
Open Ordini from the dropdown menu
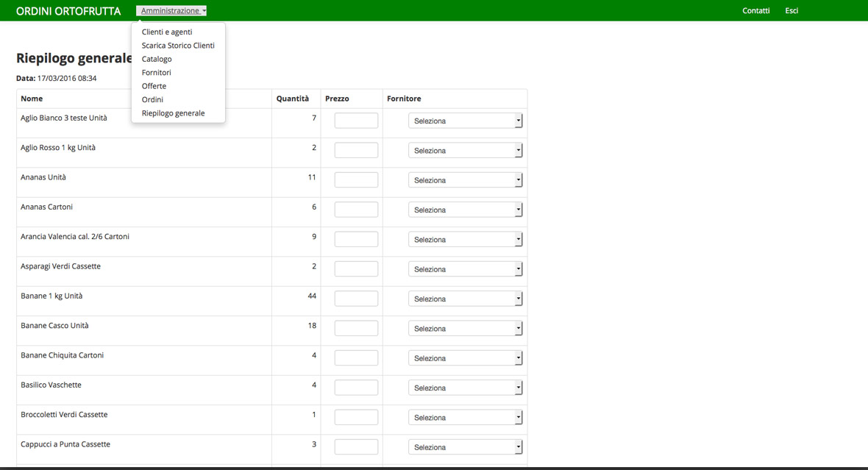pos(152,100)
